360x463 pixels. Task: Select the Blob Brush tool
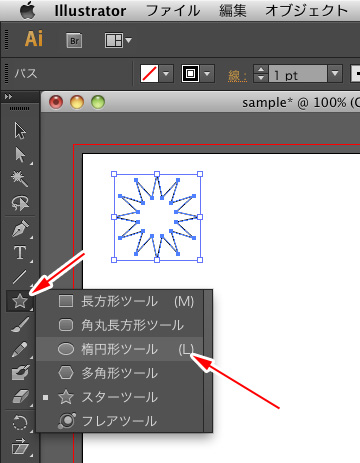click(20, 373)
